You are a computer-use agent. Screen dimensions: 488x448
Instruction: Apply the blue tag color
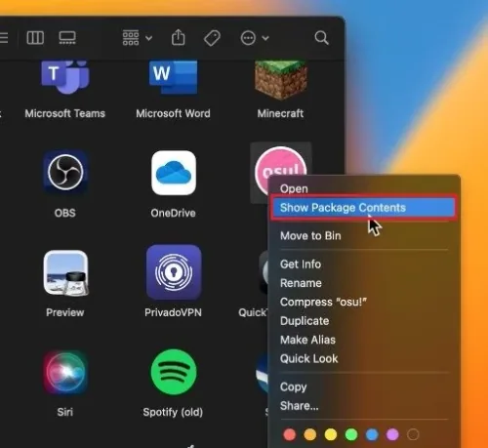(x=372, y=434)
